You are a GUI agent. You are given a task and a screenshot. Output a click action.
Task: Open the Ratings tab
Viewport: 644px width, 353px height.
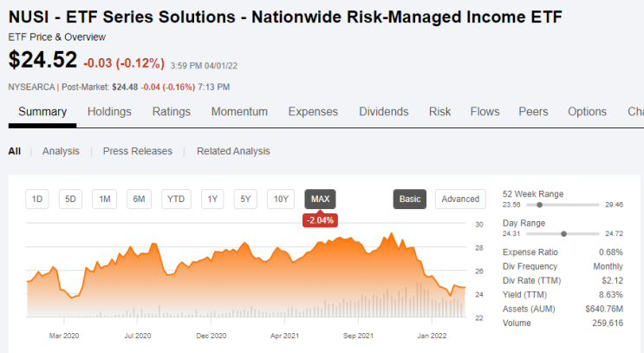[x=172, y=112]
